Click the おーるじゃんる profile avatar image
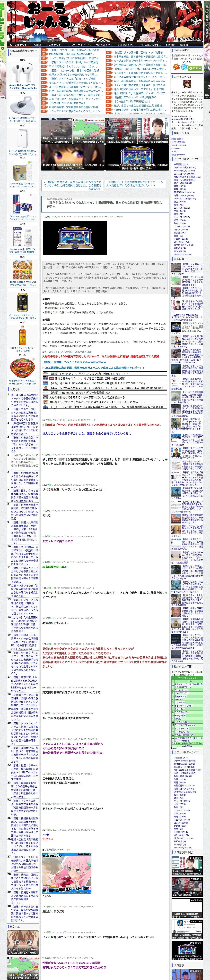The height and width of the screenshot is (980, 210). point(187,85)
